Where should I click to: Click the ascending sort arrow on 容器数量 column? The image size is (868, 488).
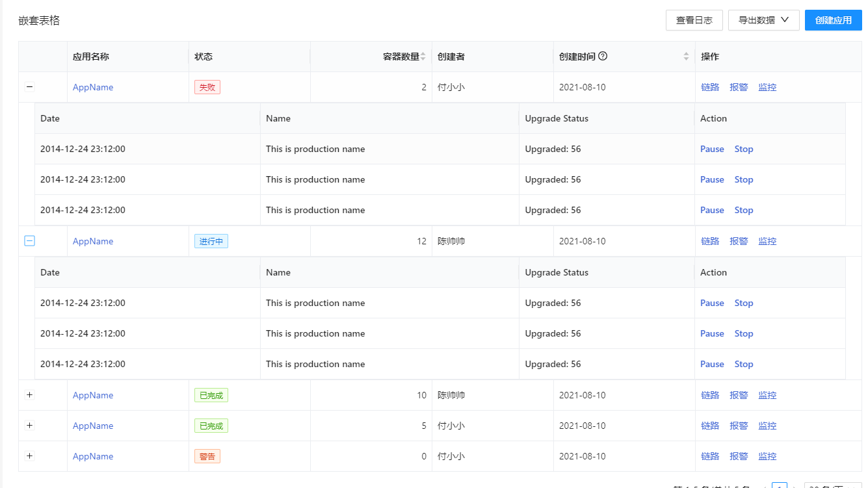[x=423, y=53]
